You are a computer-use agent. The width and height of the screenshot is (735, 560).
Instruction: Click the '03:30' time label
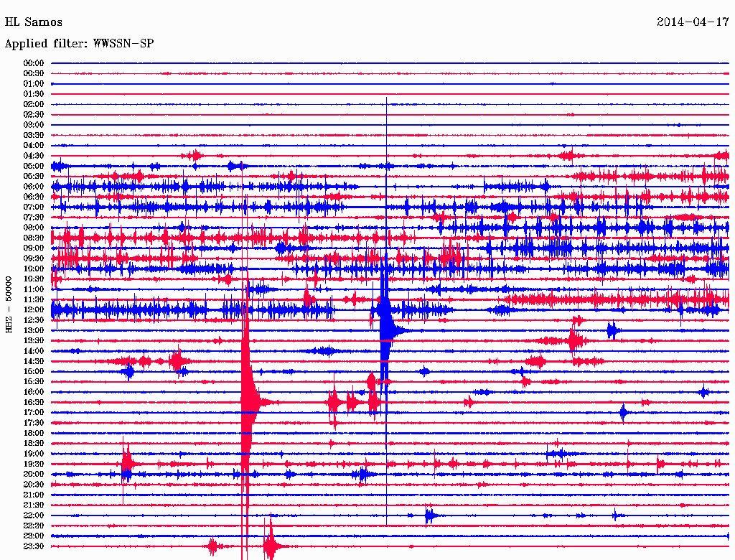pyautogui.click(x=34, y=135)
